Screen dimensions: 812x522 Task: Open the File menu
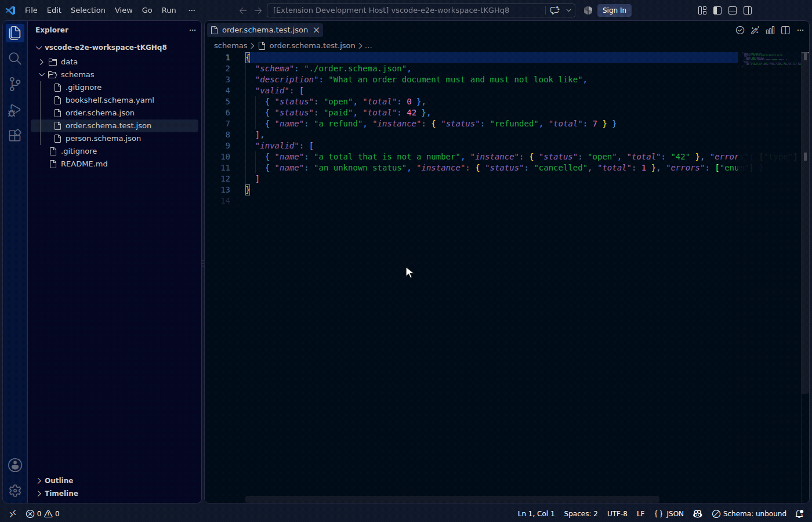point(31,10)
